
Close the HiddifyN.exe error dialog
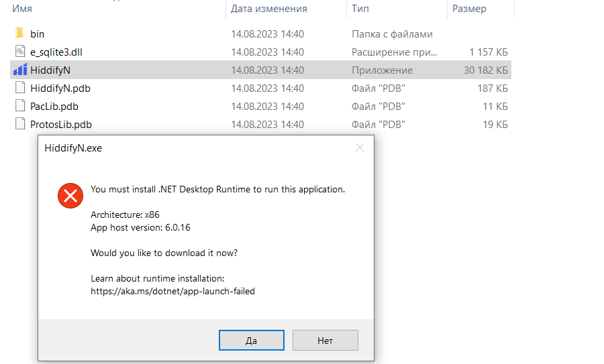pyautogui.click(x=360, y=148)
